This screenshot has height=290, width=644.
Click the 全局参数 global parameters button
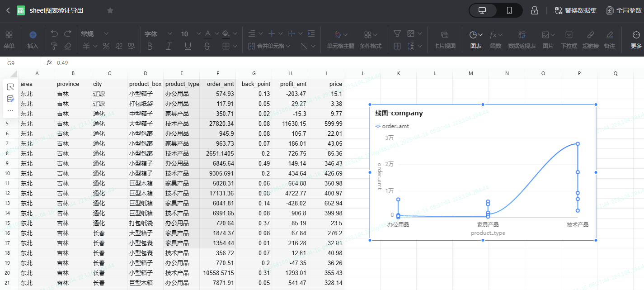point(624,10)
